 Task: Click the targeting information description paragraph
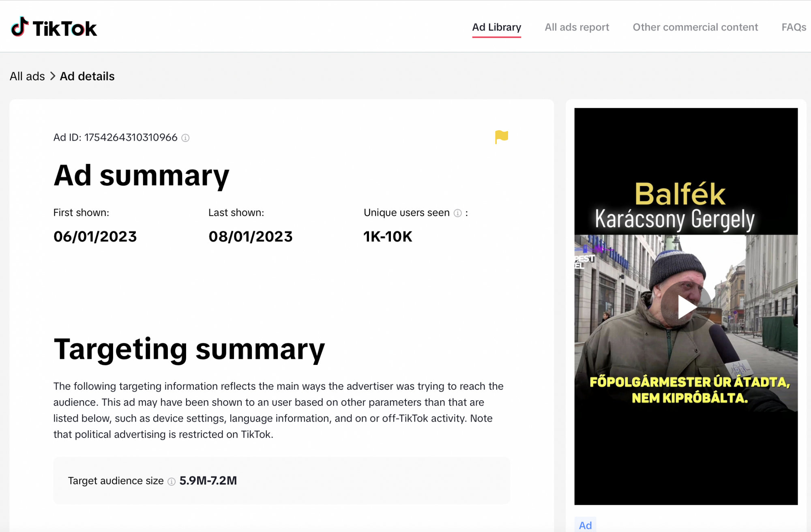pyautogui.click(x=279, y=410)
